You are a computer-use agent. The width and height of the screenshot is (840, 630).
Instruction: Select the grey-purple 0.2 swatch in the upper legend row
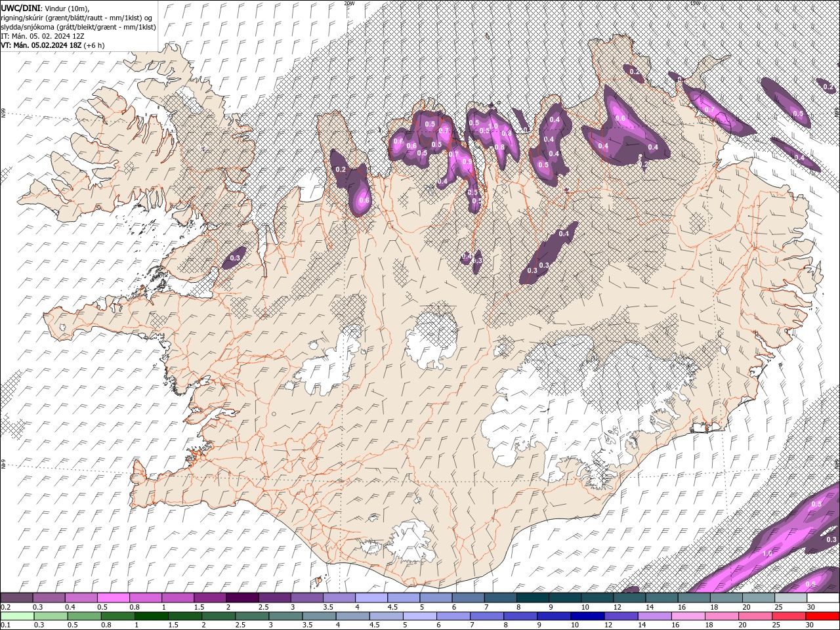(x=16, y=598)
